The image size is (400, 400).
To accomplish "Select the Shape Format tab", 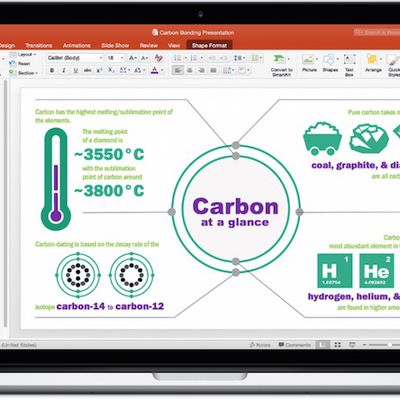I will point(209,46).
